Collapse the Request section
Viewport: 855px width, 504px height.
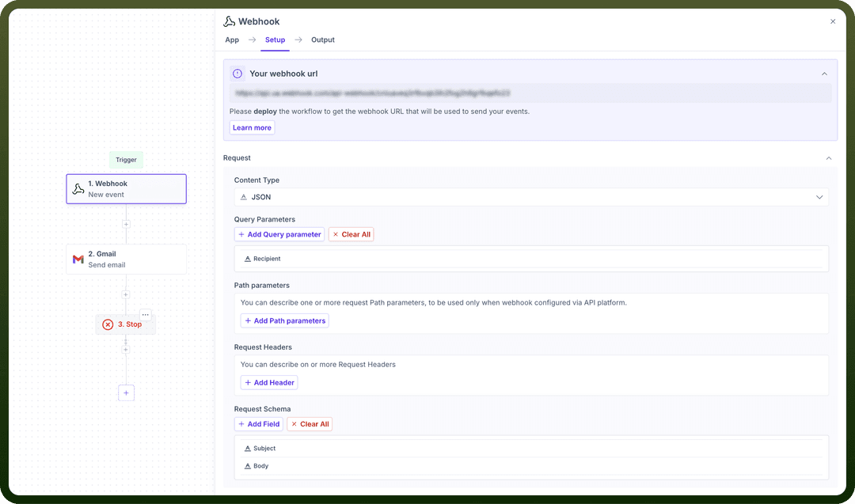click(828, 158)
